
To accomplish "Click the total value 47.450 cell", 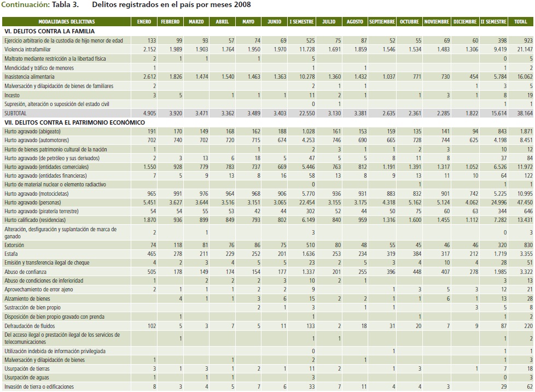I will [x=520, y=202].
